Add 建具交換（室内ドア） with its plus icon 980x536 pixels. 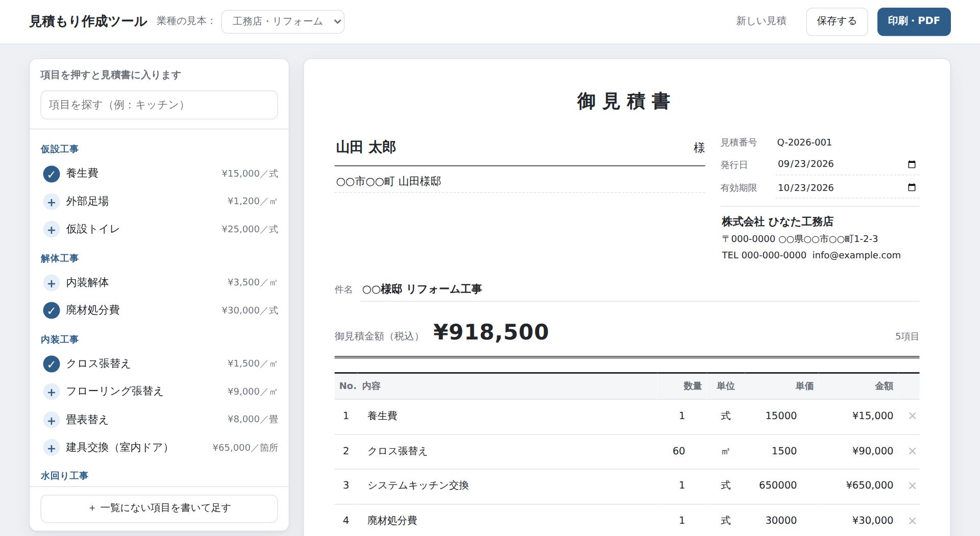coord(51,448)
